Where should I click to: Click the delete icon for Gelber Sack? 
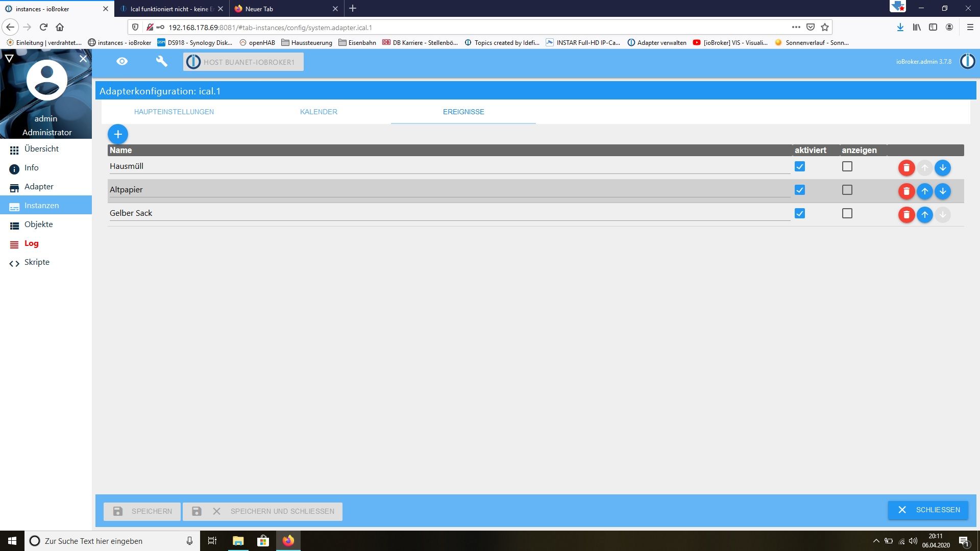906,214
